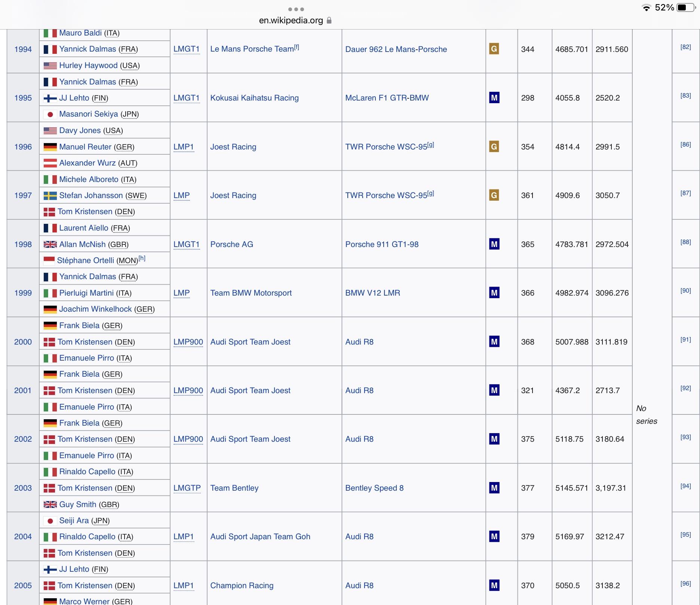Tap the Austrian flag beside Alexander Wurz
The height and width of the screenshot is (605, 700).
coord(50,163)
